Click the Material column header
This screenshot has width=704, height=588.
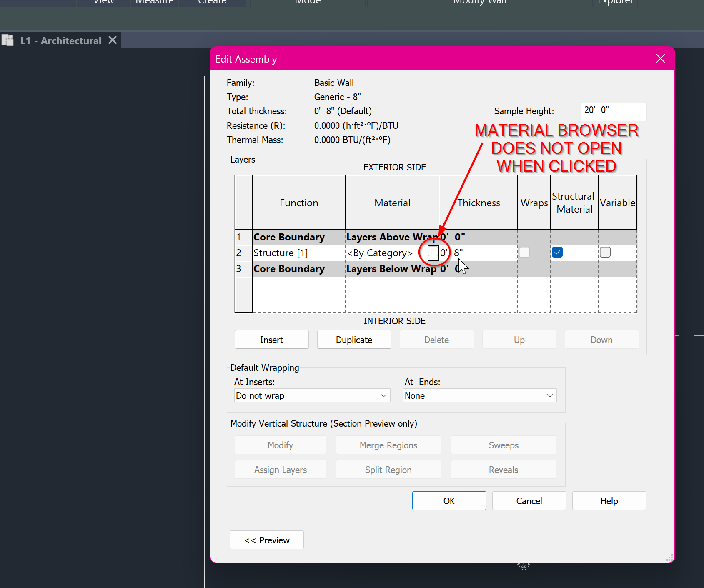(x=392, y=203)
